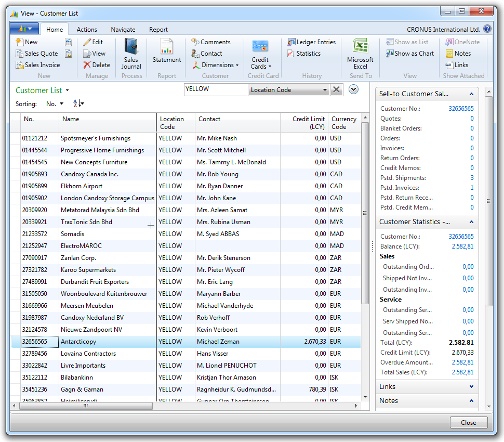Open Credit Cards in ribbon
504x442 pixels.
pyautogui.click(x=260, y=54)
